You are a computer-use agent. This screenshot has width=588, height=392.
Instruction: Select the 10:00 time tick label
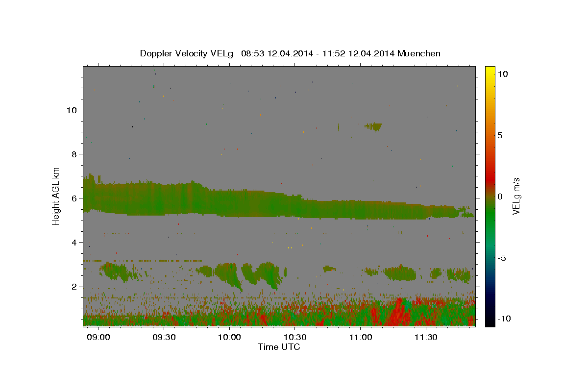230,338
